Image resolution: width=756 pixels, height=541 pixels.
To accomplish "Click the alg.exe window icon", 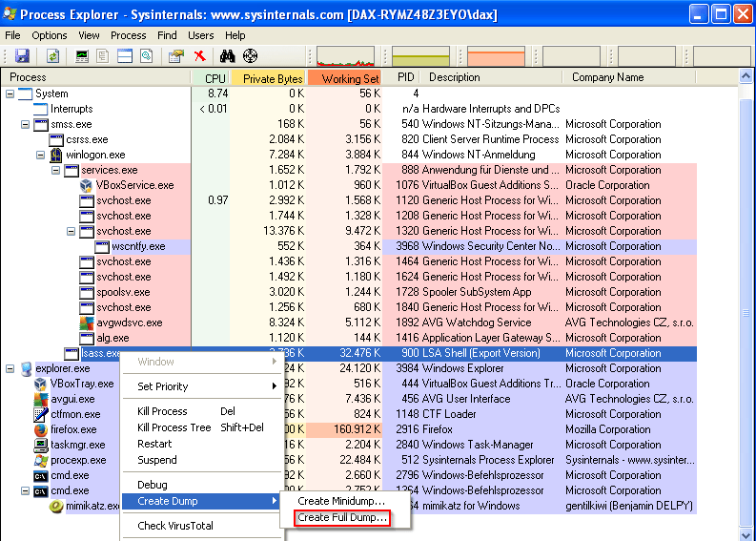I will 87,339.
